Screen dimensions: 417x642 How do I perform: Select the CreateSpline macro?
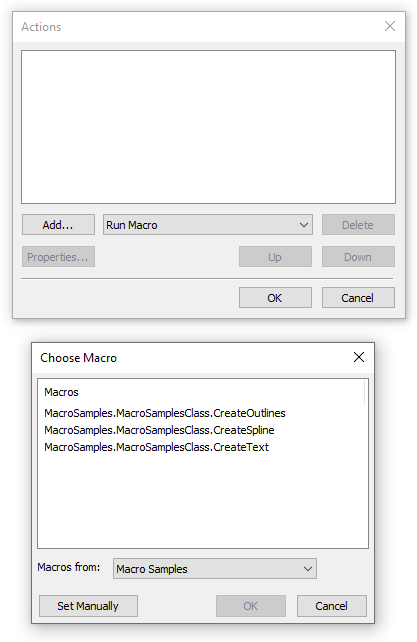159,430
